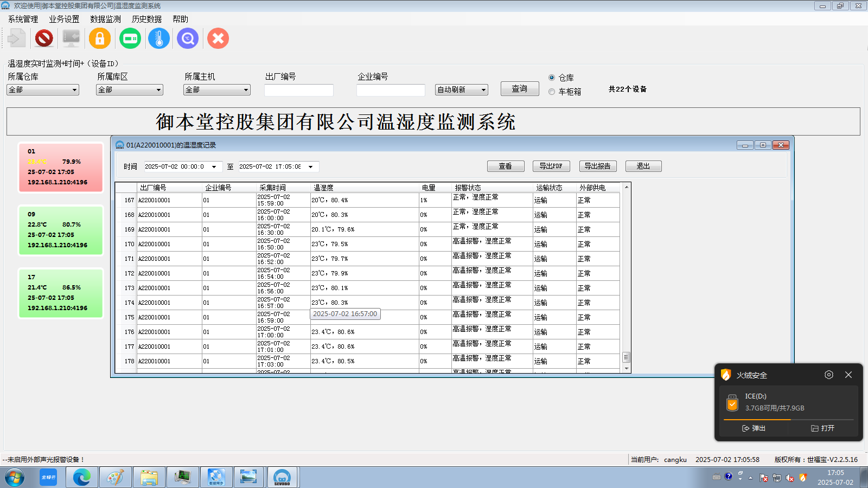Select the 车柜箱 radio button
The width and height of the screenshot is (868, 488).
[x=552, y=92]
